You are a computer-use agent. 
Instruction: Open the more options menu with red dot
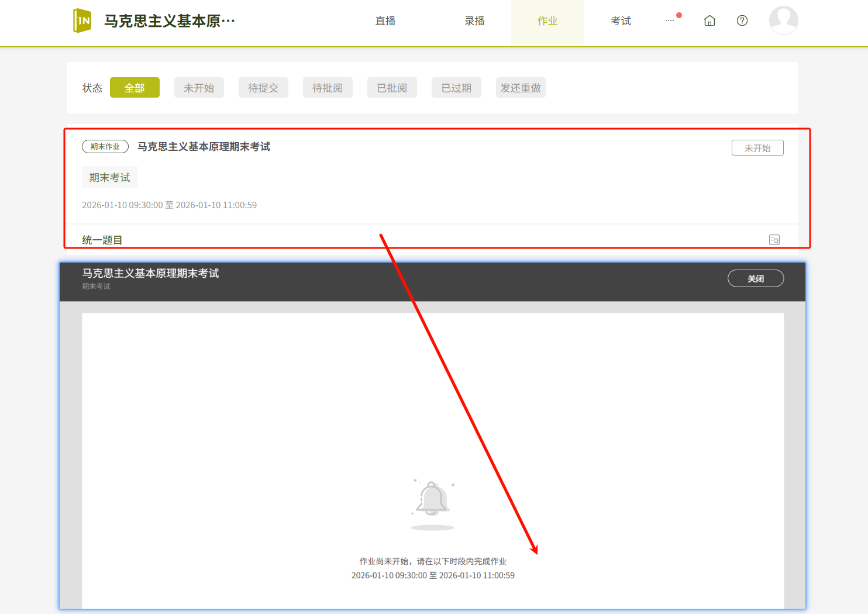pyautogui.click(x=670, y=20)
